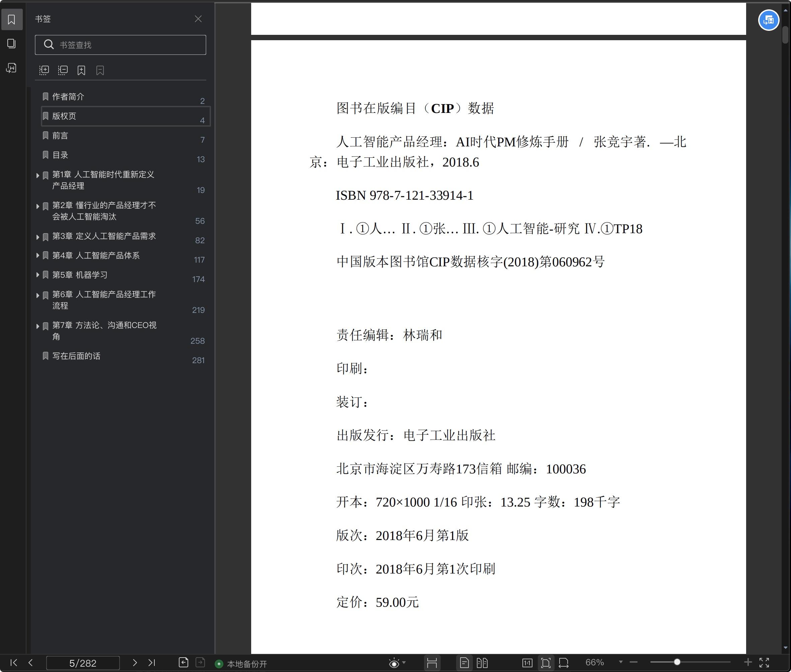Image resolution: width=791 pixels, height=672 pixels.
Task: Go back to previous view icon
Action: [184, 663]
